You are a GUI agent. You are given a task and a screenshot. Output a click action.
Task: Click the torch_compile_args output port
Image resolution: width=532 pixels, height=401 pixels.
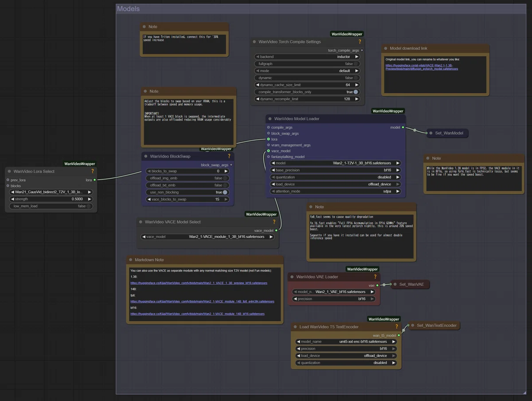click(x=362, y=51)
